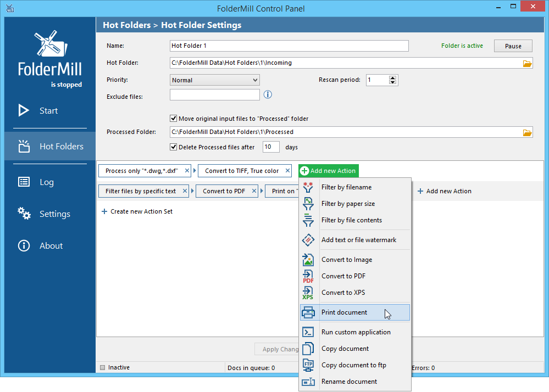Screen dimensions: 549x392
Task: Select Filter by filename from menu
Action: point(355,187)
